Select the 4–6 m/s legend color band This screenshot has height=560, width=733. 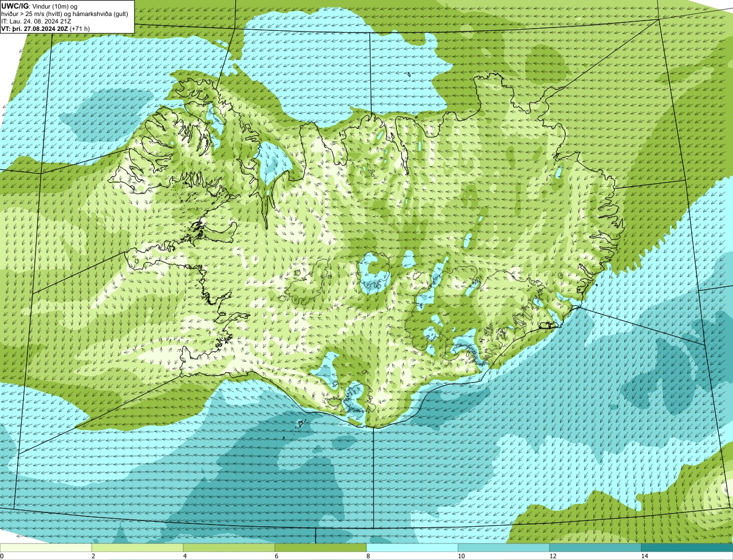[229, 548]
